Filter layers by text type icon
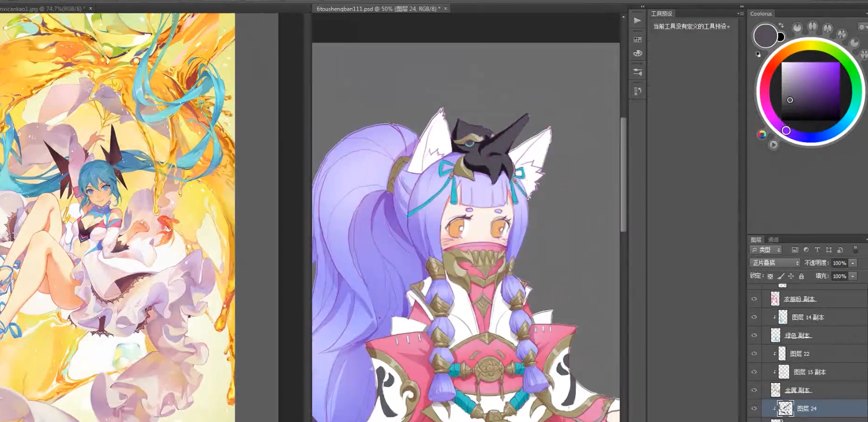 point(817,250)
